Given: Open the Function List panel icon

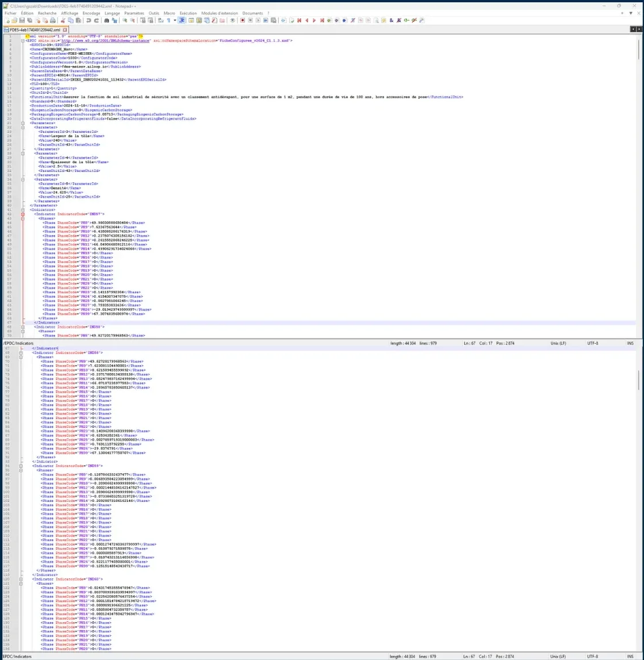Looking at the screenshot, I should [x=214, y=20].
